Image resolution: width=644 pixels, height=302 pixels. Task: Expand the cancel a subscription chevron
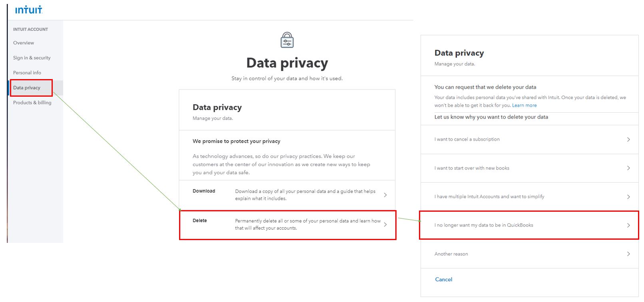pos(628,139)
